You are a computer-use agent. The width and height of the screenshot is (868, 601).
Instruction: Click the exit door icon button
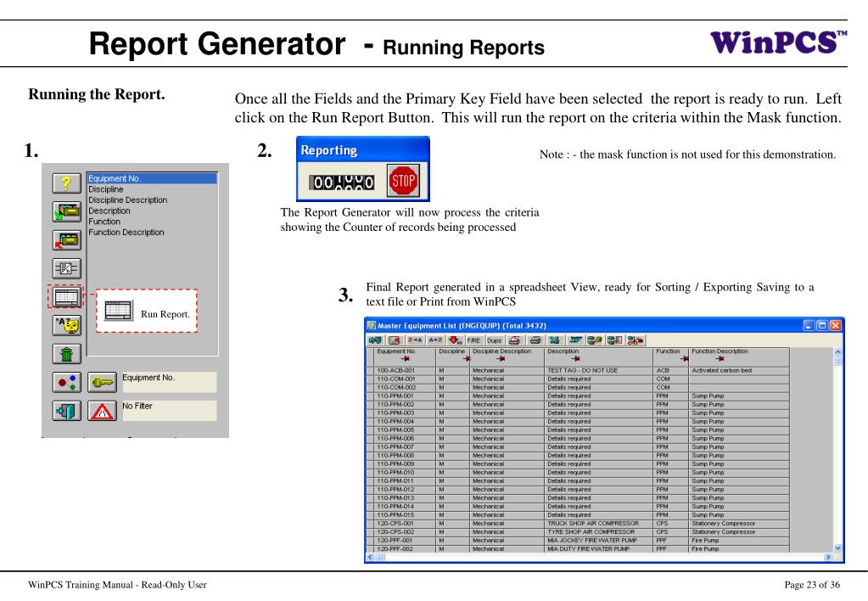point(66,411)
